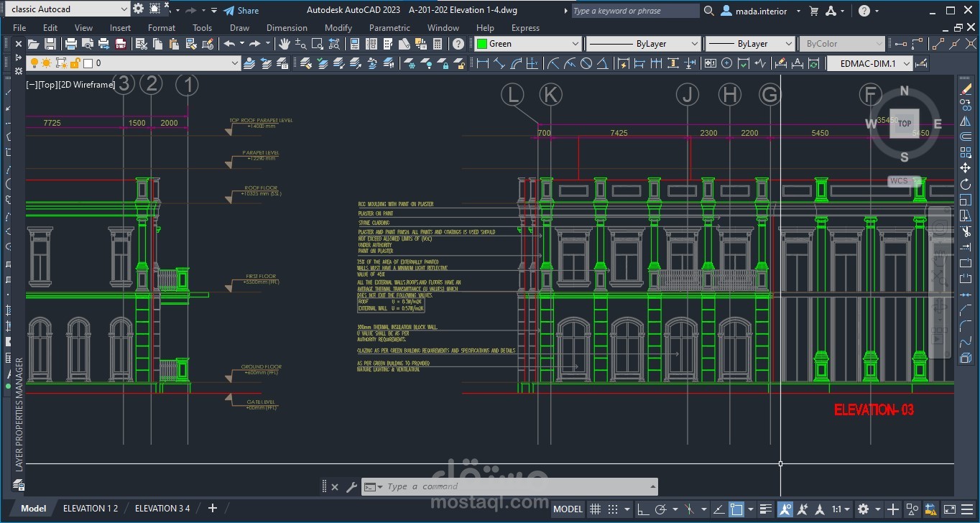Click the Save disk icon
The height and width of the screenshot is (523, 980).
[x=51, y=44]
